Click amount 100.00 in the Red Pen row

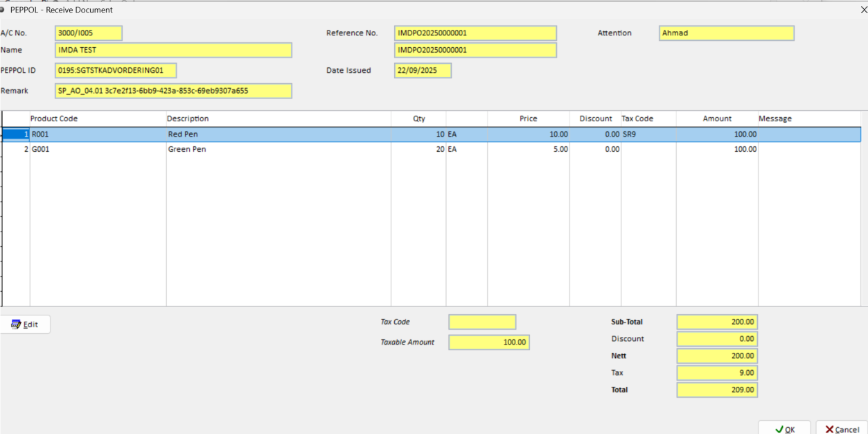(x=717, y=134)
